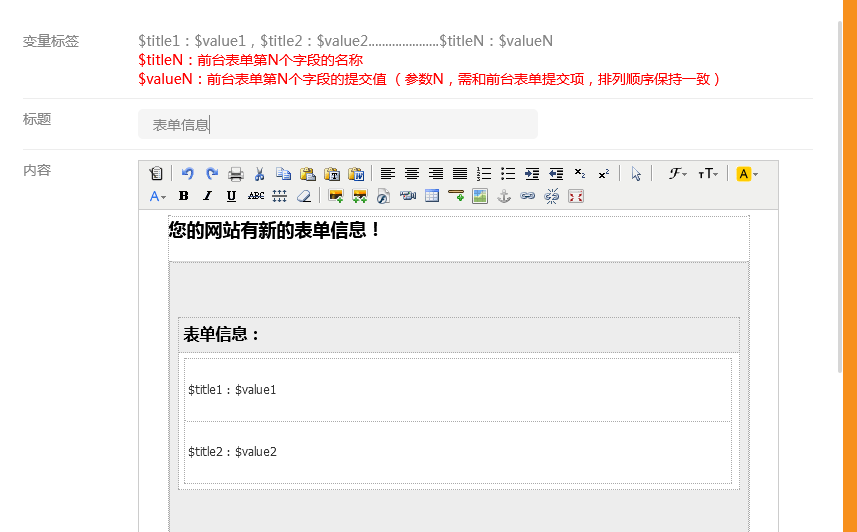Open the yellow highlight background color picker
Image resolution: width=857 pixels, height=532 pixels.
pyautogui.click(x=747, y=174)
